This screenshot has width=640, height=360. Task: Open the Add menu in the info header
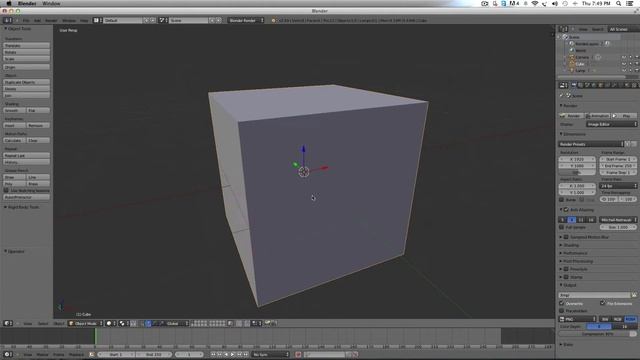pyautogui.click(x=37, y=20)
